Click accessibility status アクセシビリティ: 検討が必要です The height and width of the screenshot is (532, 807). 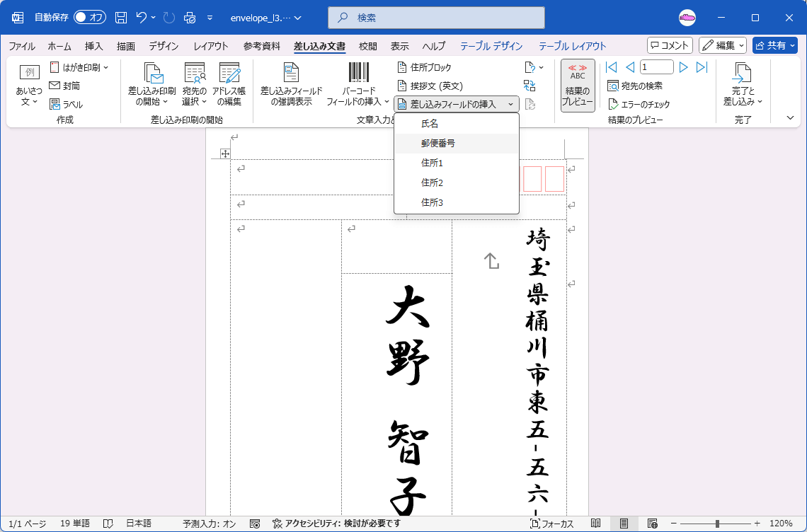(336, 524)
